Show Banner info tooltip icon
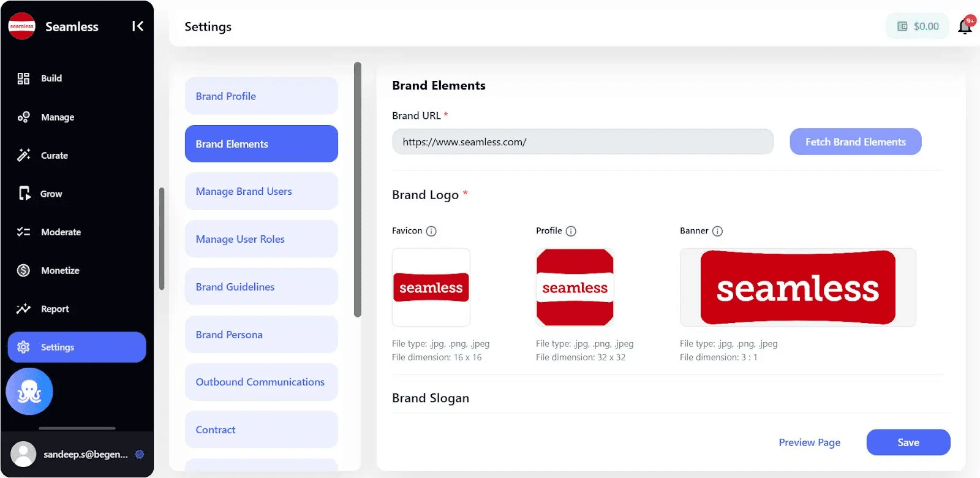Image resolution: width=980 pixels, height=478 pixels. [717, 231]
